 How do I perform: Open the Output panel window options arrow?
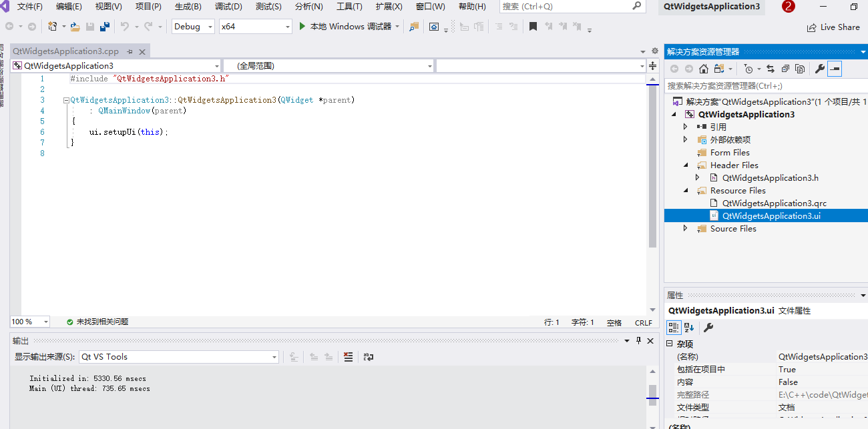pos(627,341)
